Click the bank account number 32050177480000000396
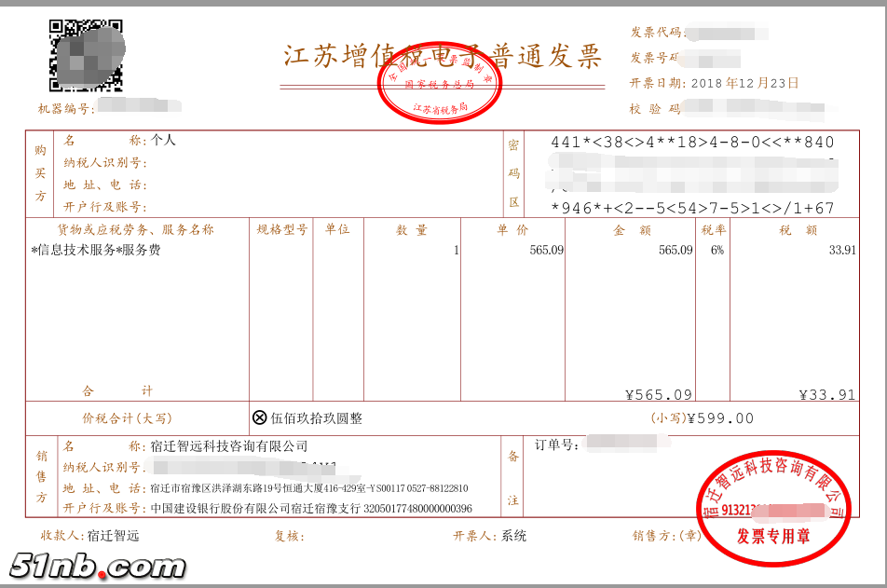 click(416, 509)
